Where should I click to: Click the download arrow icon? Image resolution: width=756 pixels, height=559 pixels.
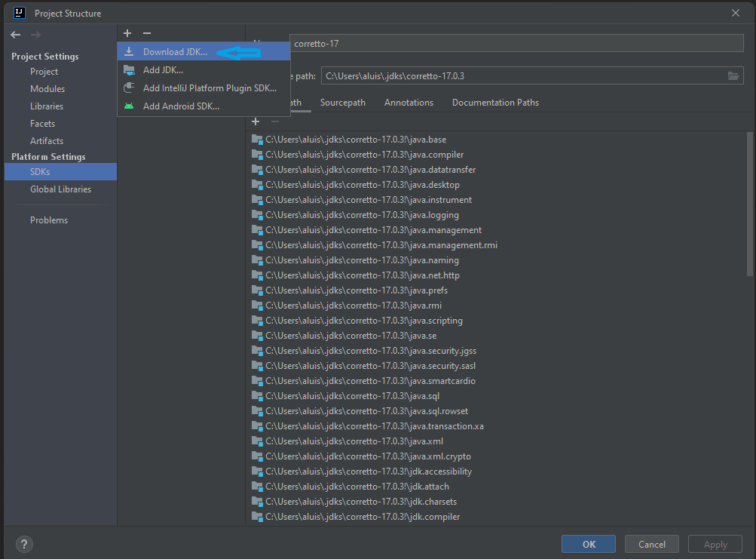pos(129,51)
